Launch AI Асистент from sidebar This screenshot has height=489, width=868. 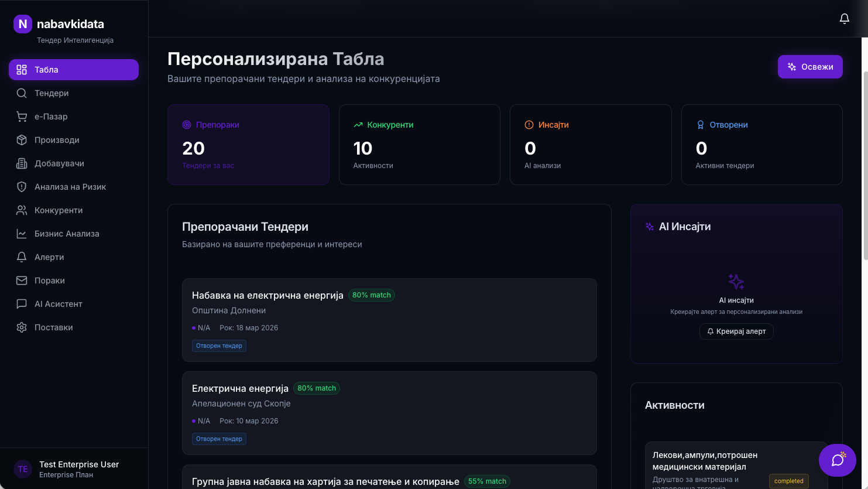(74, 304)
